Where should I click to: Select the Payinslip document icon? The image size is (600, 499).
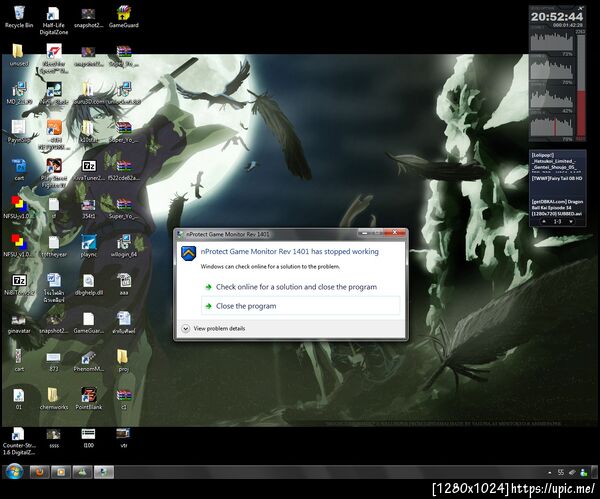[x=19, y=132]
